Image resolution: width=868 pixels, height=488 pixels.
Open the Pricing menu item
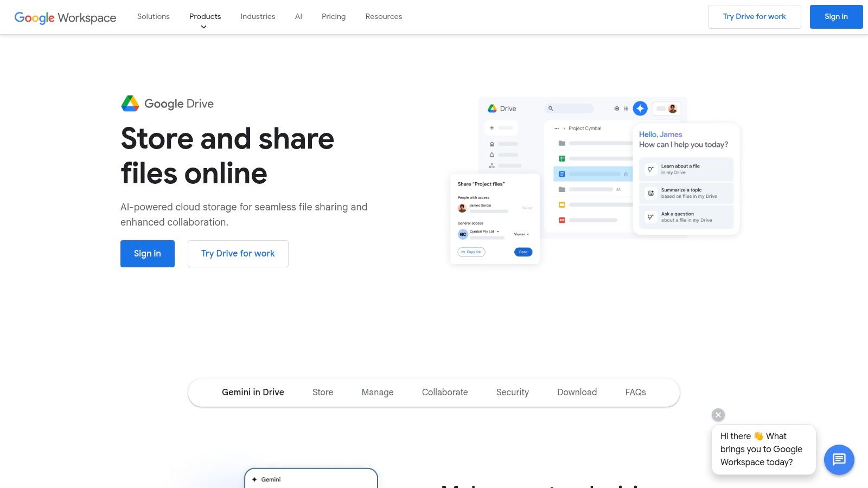[x=333, y=16]
